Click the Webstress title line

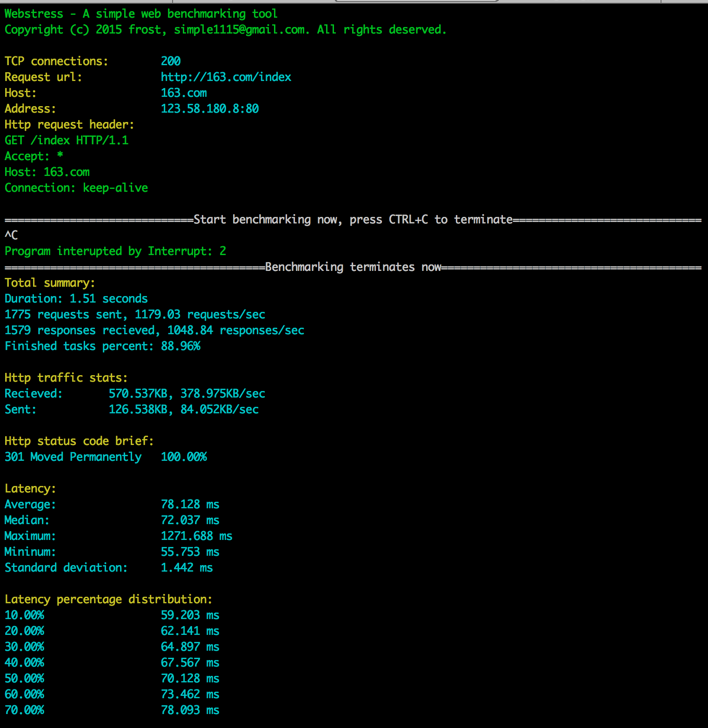(141, 14)
